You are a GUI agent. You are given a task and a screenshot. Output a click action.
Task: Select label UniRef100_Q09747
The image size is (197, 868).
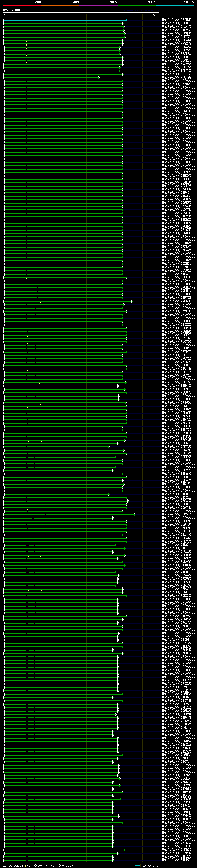[x=177, y=338]
